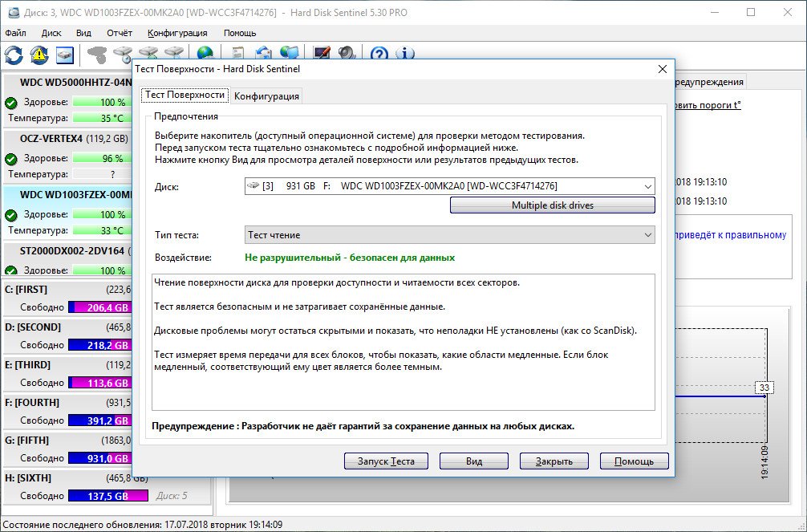
Task: Click the Закрыть button
Action: click(554, 461)
